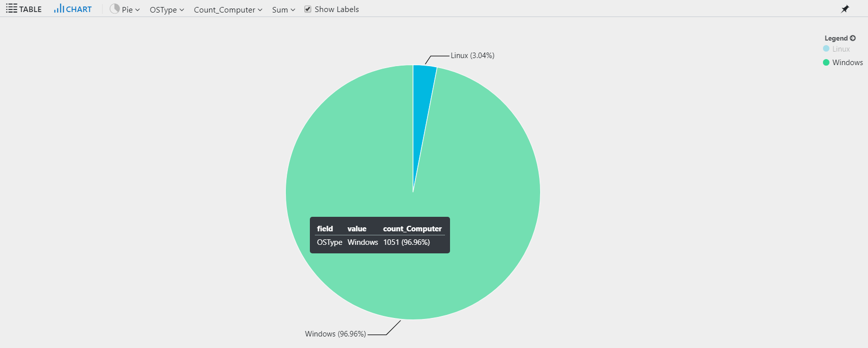
Task: Click the Windows legend color dot
Action: [x=826, y=63]
